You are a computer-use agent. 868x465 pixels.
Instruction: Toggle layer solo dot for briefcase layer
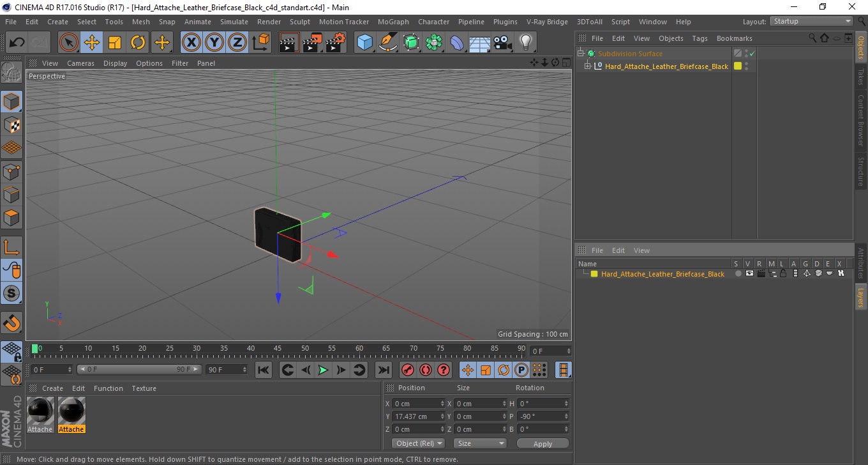738,273
